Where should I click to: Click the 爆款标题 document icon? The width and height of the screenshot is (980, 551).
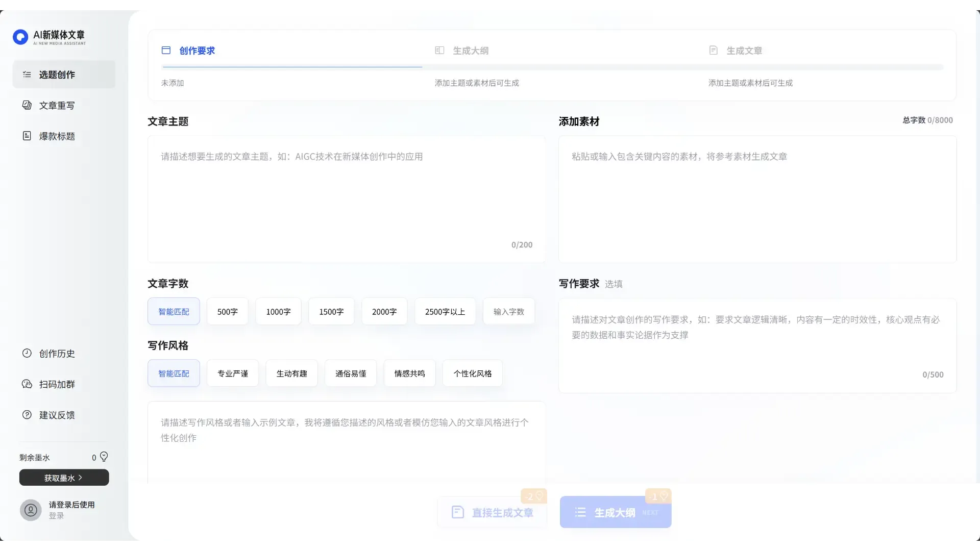(x=27, y=136)
